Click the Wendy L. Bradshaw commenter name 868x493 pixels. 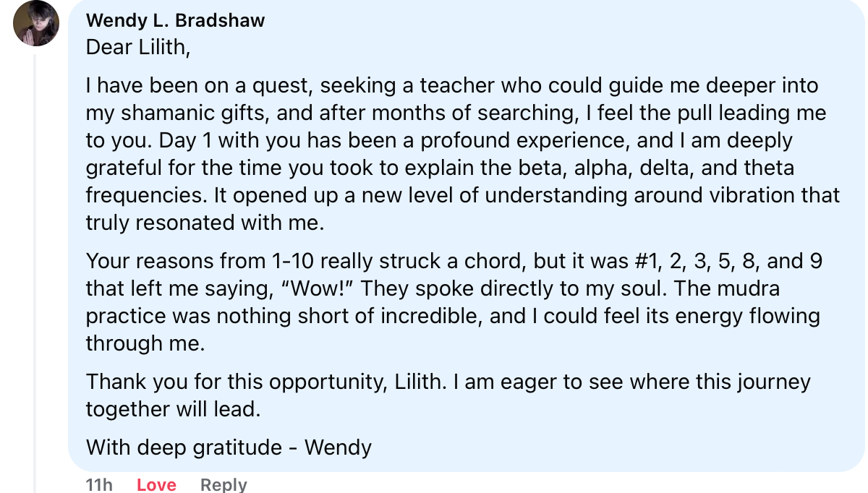point(176,20)
